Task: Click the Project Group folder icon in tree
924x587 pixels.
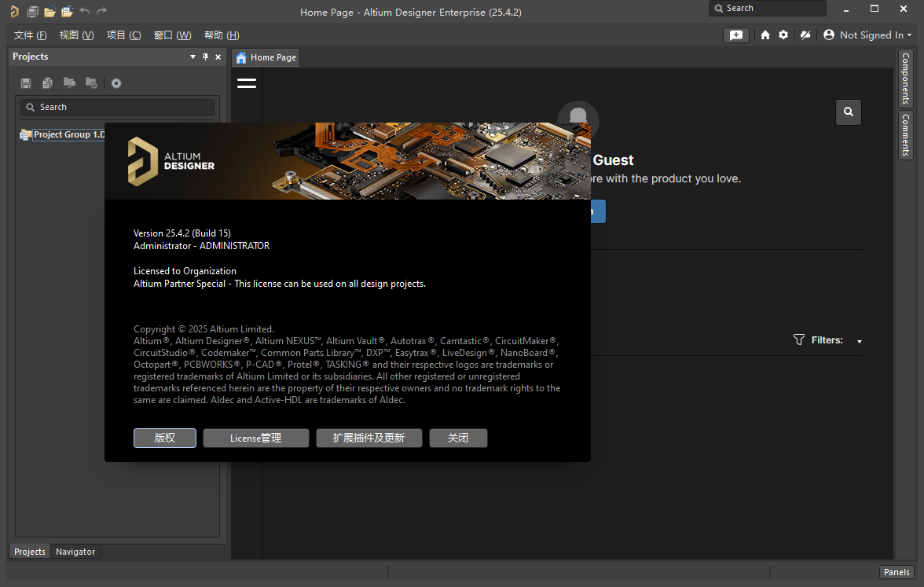Action: (25, 135)
